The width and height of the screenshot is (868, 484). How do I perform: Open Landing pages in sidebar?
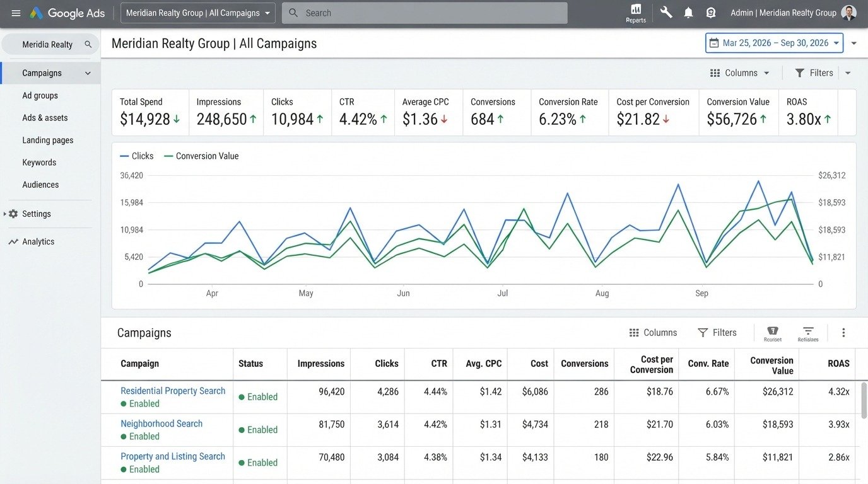pos(48,140)
